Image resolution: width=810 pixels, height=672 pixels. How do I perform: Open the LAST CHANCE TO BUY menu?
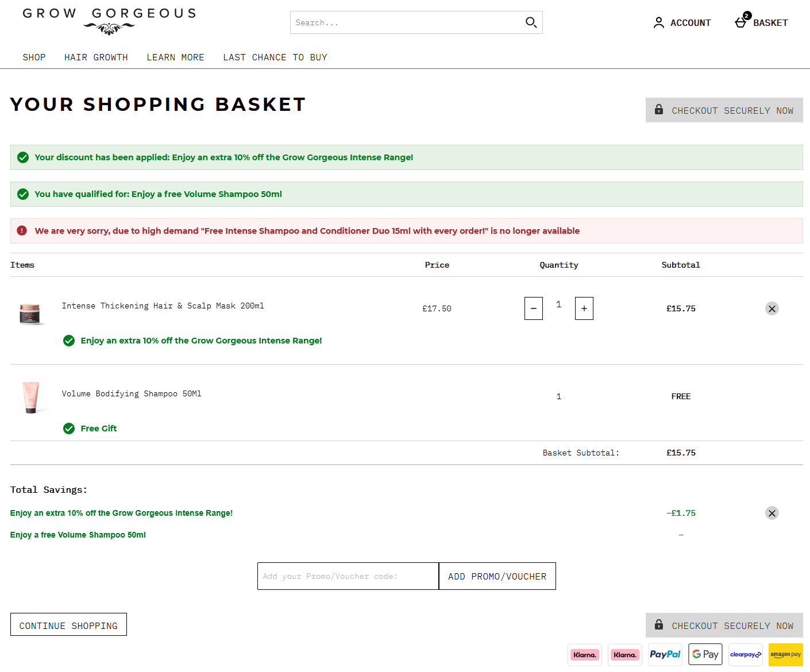tap(275, 57)
